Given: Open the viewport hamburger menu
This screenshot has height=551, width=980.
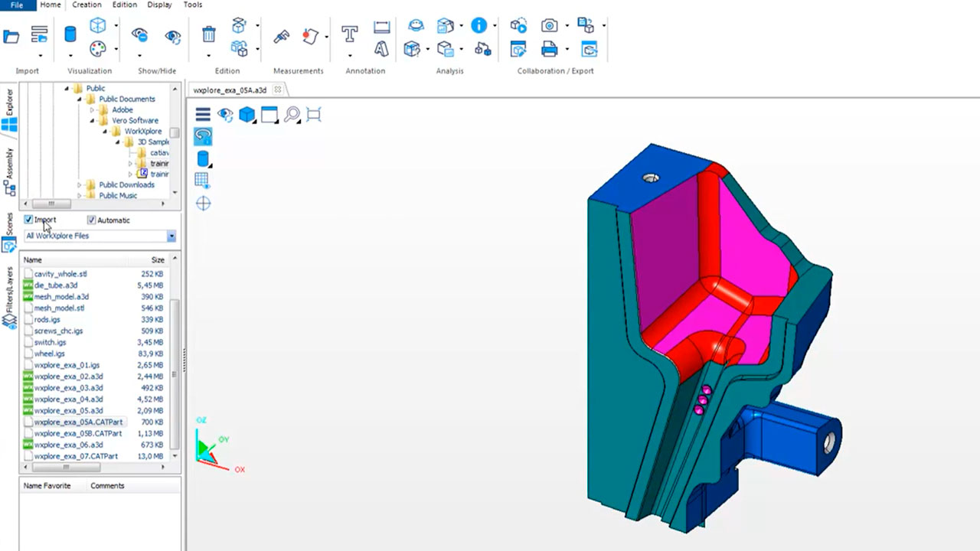Looking at the screenshot, I should (203, 115).
